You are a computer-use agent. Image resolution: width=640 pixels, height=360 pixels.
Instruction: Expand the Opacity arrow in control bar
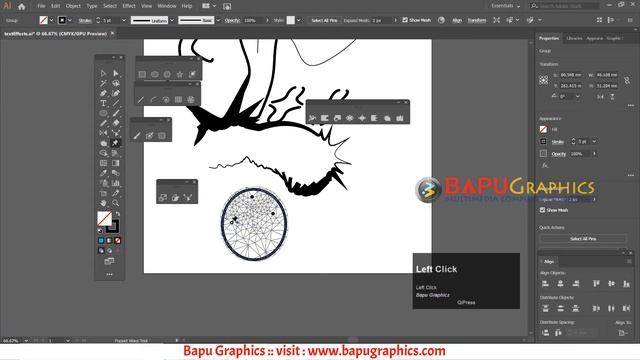267,20
